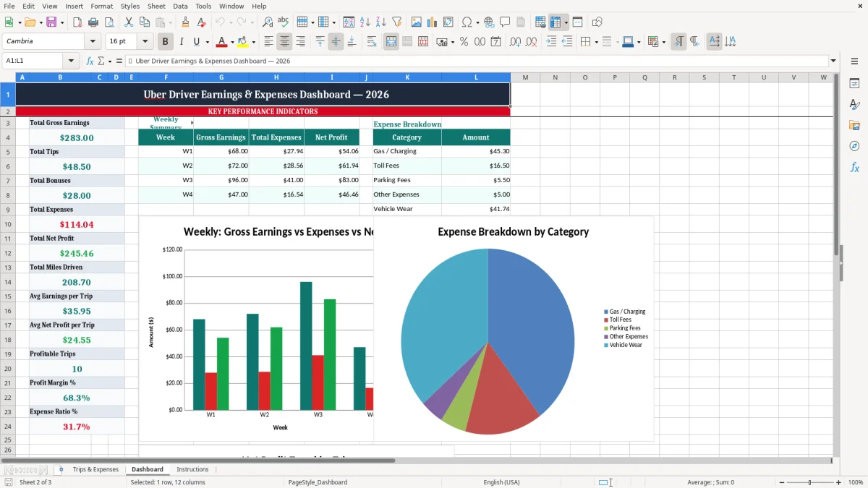The width and height of the screenshot is (868, 488).
Task: Open Function Wizard fx icon
Action: tap(90, 61)
